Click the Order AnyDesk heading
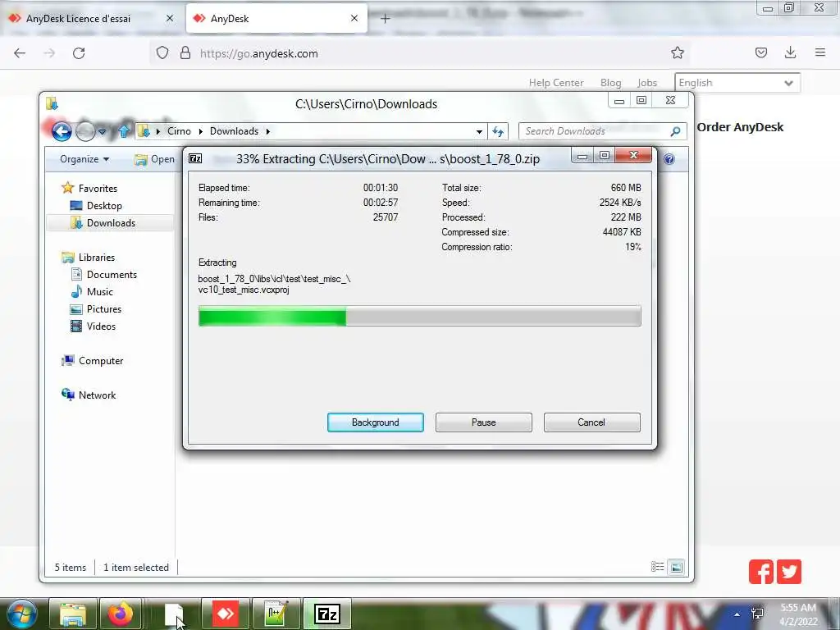This screenshot has width=840, height=630. click(x=740, y=127)
